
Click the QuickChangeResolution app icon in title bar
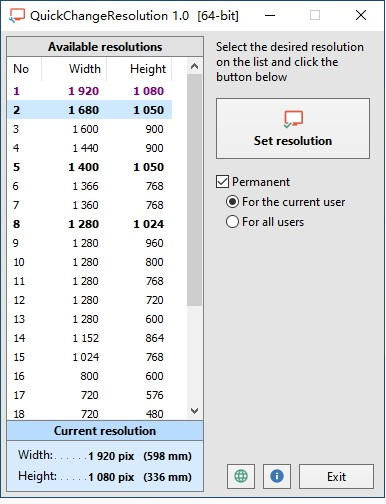tap(16, 15)
